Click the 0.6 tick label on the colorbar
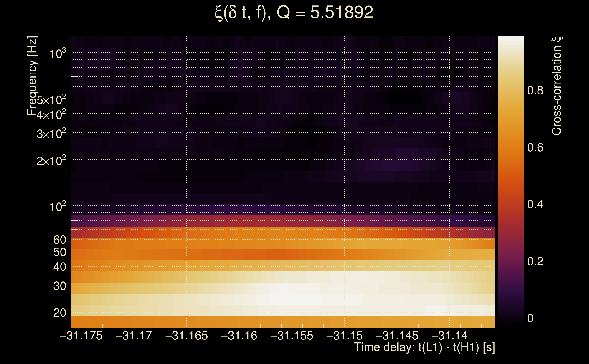This screenshot has height=364, width=589. coord(535,148)
